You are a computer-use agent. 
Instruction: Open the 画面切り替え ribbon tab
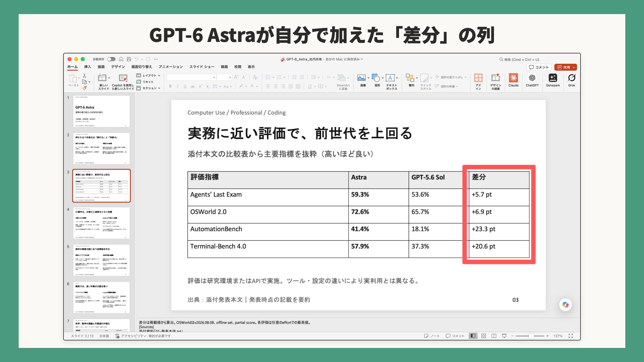pyautogui.click(x=142, y=67)
